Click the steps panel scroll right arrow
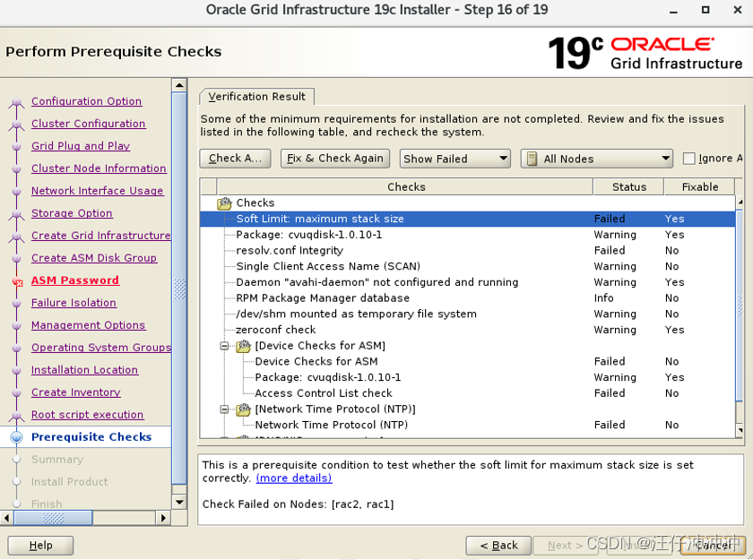 pyautogui.click(x=163, y=518)
